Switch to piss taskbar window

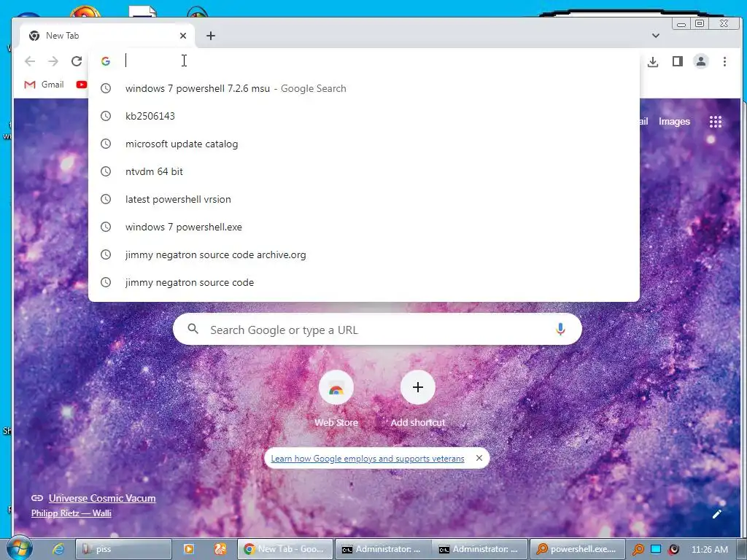[x=123, y=549]
